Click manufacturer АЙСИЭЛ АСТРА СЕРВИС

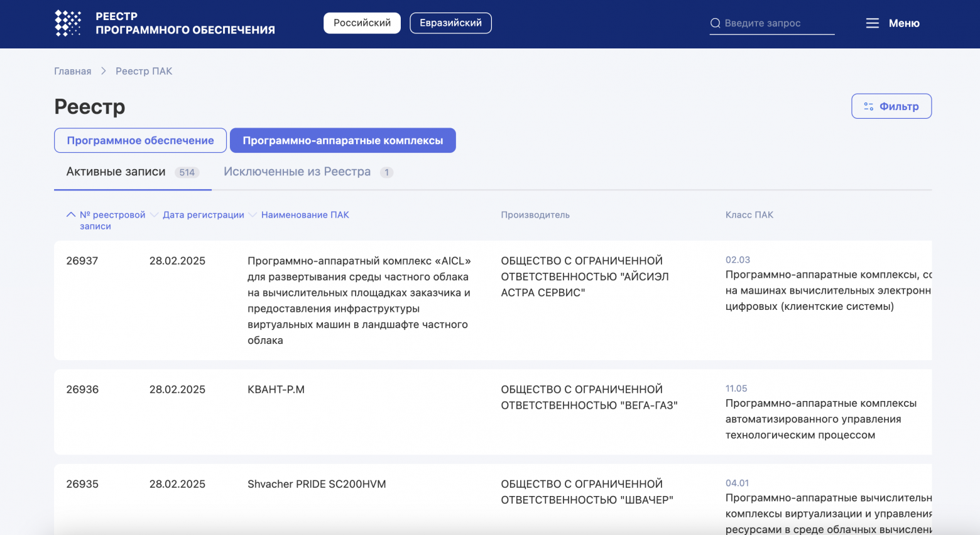[x=585, y=277]
